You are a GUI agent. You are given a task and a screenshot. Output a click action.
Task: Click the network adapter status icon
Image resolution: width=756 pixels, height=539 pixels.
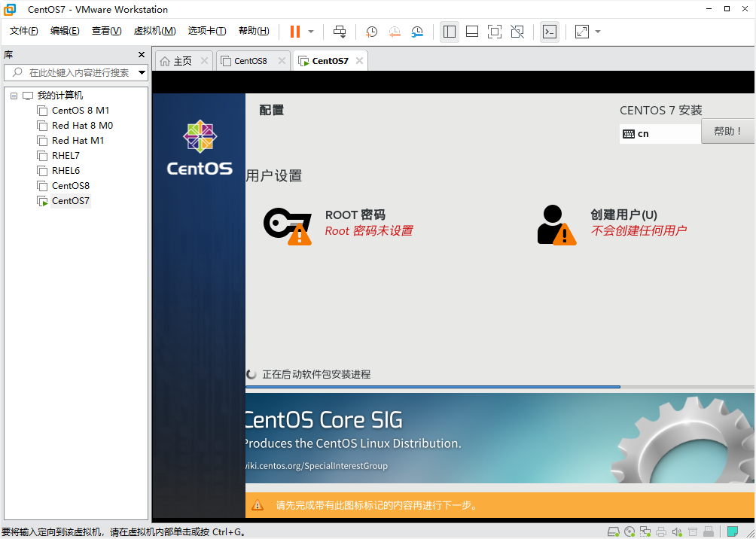coord(645,531)
